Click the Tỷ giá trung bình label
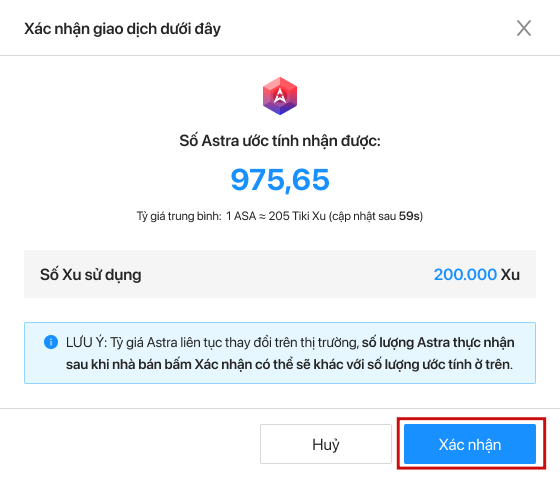The image size is (560, 488). [179, 216]
